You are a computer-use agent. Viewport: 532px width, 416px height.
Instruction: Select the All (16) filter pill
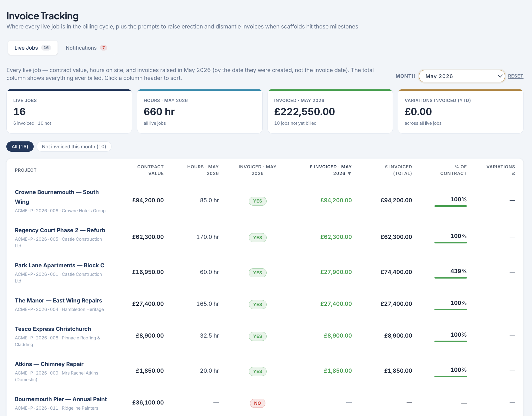point(20,147)
